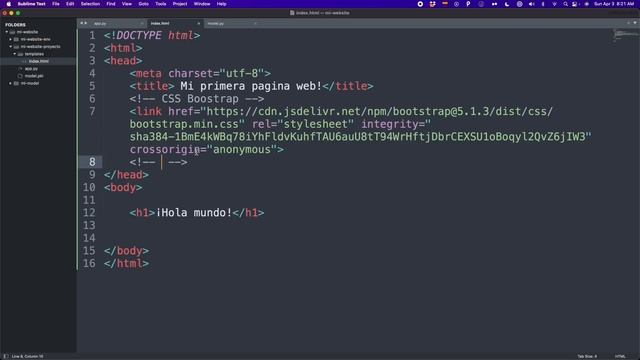Image resolution: width=640 pixels, height=360 pixels.
Task: Click the meta charset line
Action: pyautogui.click(x=200, y=73)
